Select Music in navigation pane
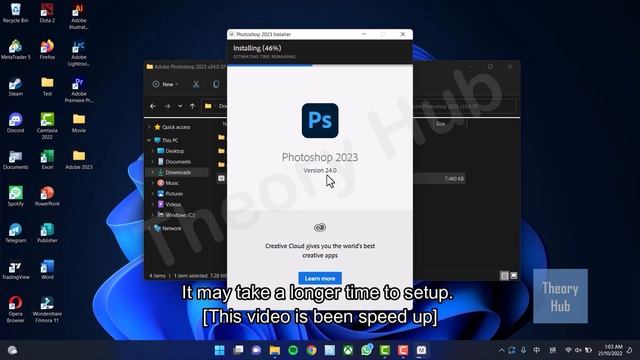This screenshot has width=640, height=360. 172,183
